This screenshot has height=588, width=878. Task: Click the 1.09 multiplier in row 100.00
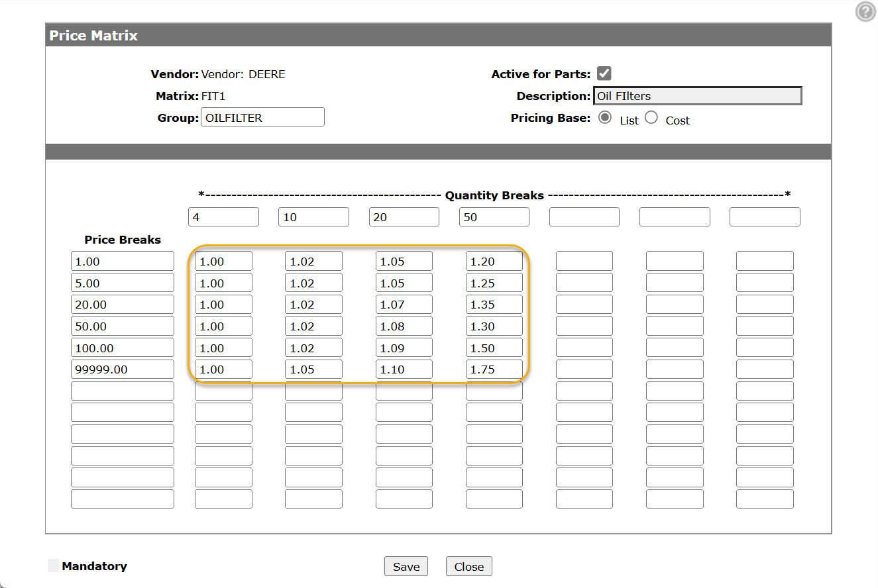coord(404,348)
